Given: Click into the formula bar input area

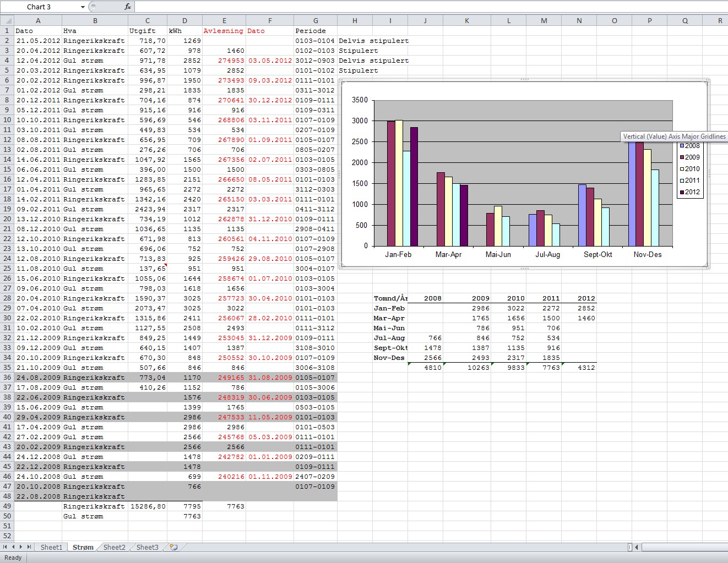Looking at the screenshot, I should click(x=431, y=7).
